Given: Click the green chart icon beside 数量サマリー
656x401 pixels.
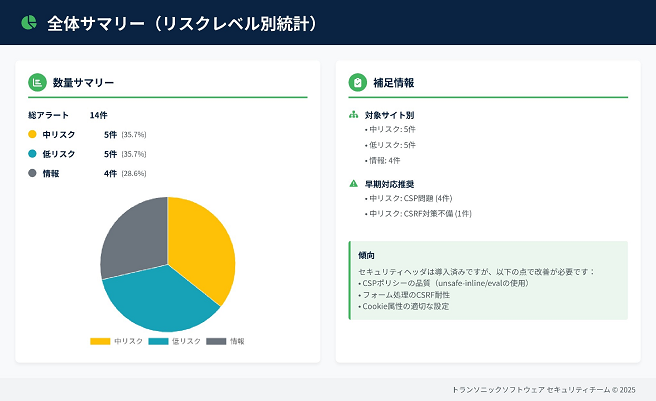Looking at the screenshot, I should coord(38,83).
